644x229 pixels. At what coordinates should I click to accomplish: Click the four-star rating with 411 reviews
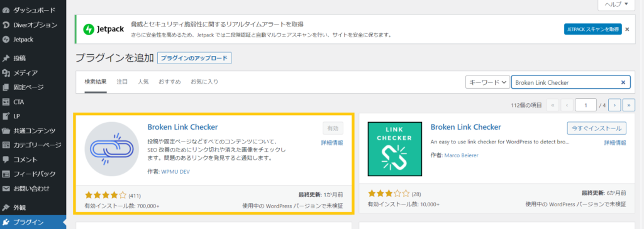(106, 195)
